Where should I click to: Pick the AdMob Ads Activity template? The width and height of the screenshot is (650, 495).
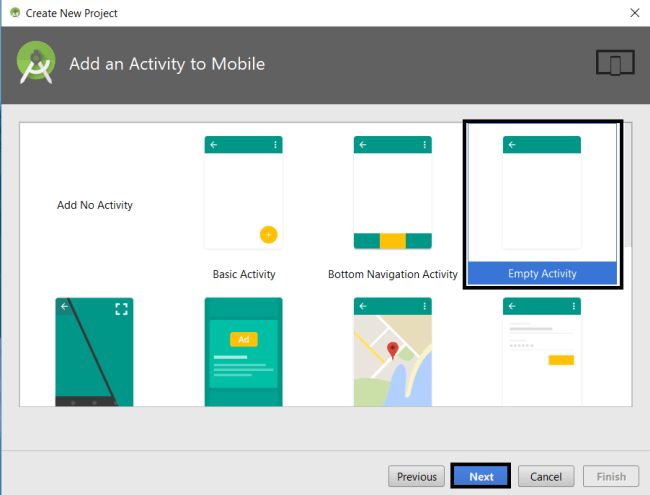(243, 352)
